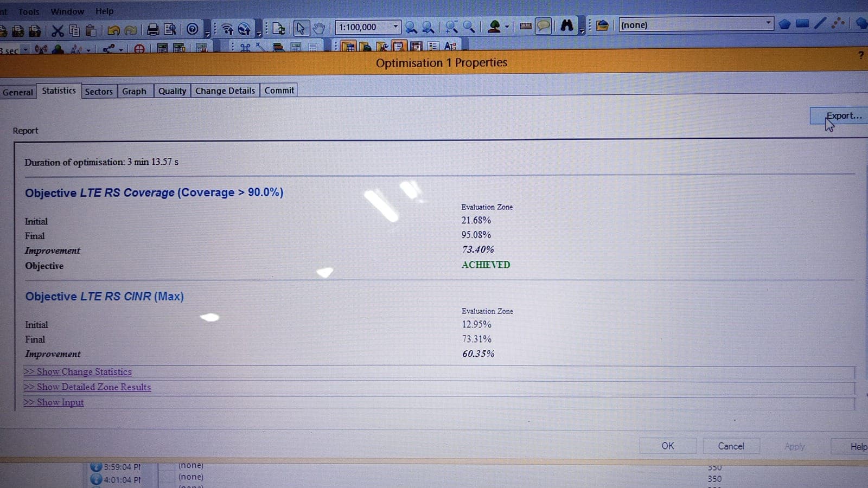Click the refresh document icon
Screen dimensions: 868x488
pos(279,28)
